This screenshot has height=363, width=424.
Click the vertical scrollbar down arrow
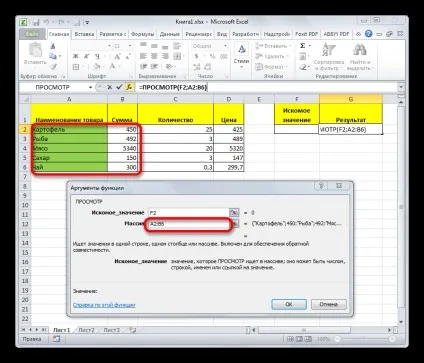[x=401, y=322]
